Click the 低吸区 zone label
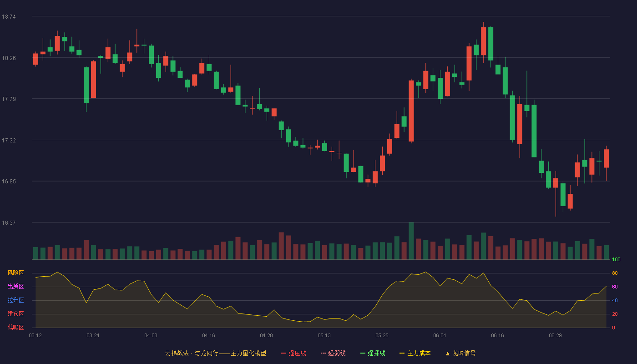The width and height of the screenshot is (637, 364). click(x=15, y=328)
